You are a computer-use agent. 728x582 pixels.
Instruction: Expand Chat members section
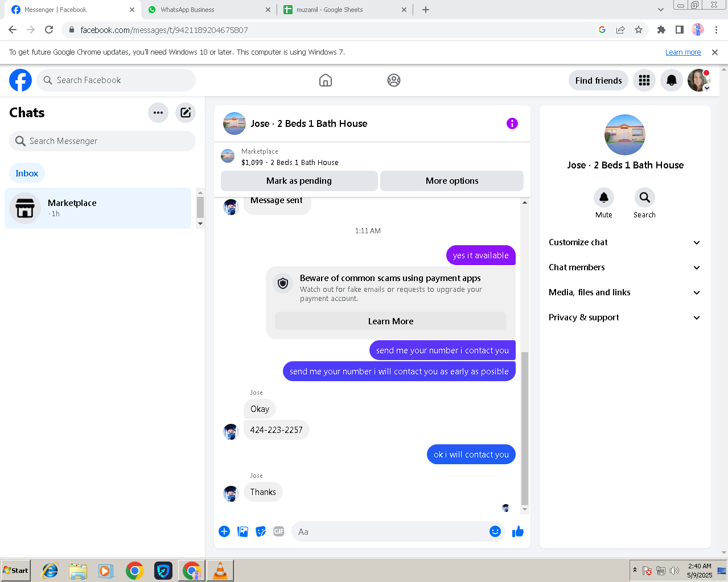(624, 267)
